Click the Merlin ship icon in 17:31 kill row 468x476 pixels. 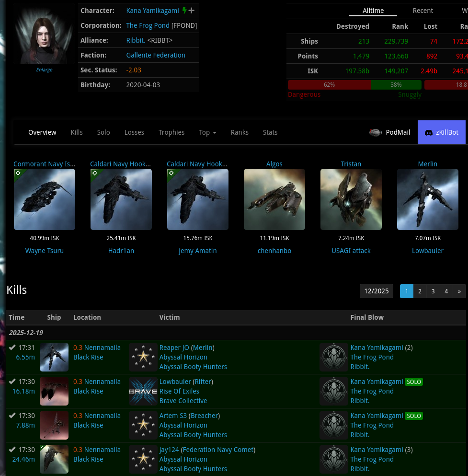coord(54,357)
